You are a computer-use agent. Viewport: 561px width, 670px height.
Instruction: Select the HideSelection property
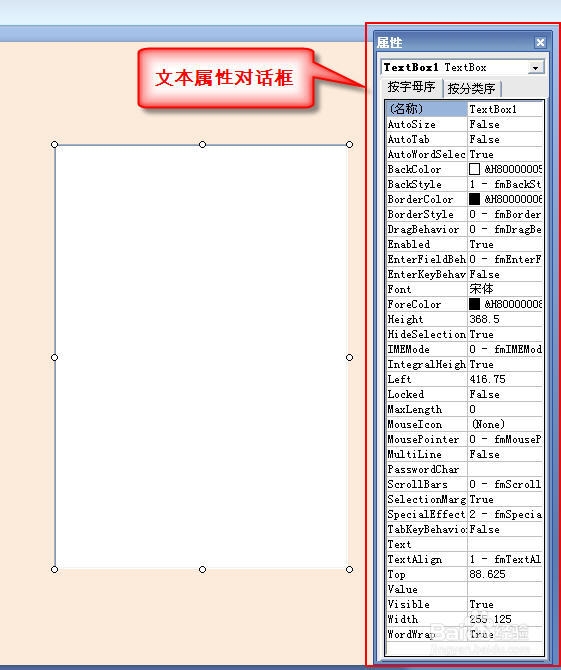(x=426, y=334)
